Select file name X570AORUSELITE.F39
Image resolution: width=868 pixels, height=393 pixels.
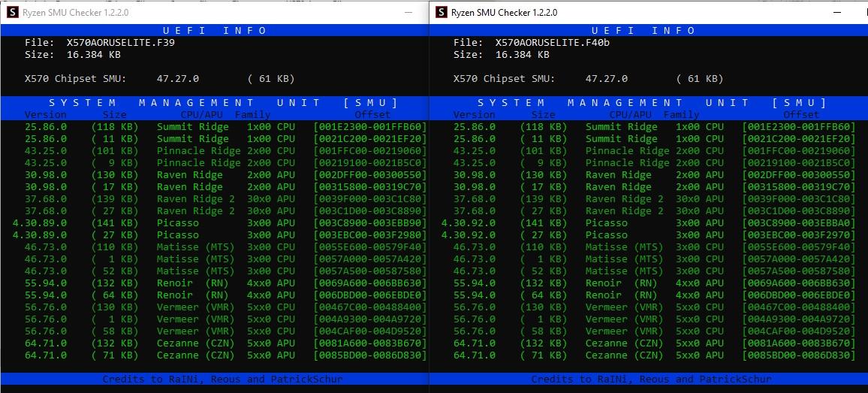pos(121,43)
